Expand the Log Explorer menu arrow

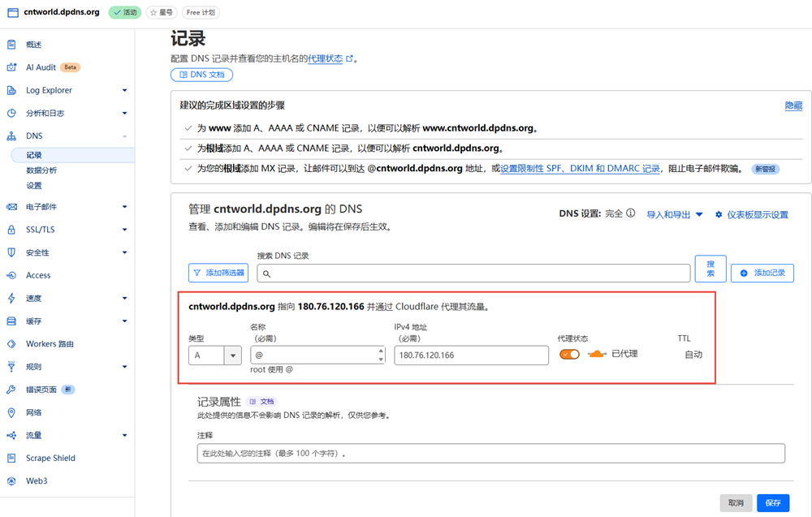(x=124, y=90)
